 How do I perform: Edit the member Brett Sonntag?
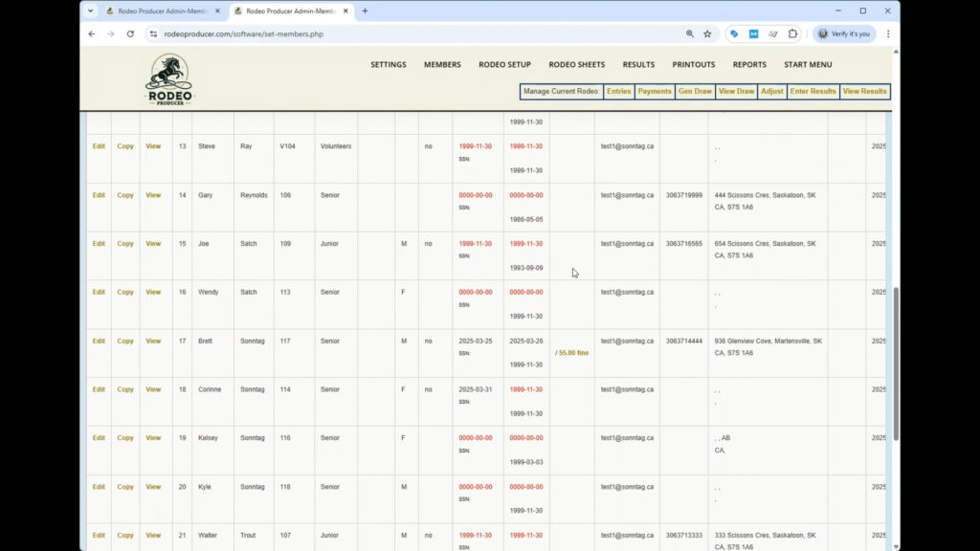click(x=99, y=341)
